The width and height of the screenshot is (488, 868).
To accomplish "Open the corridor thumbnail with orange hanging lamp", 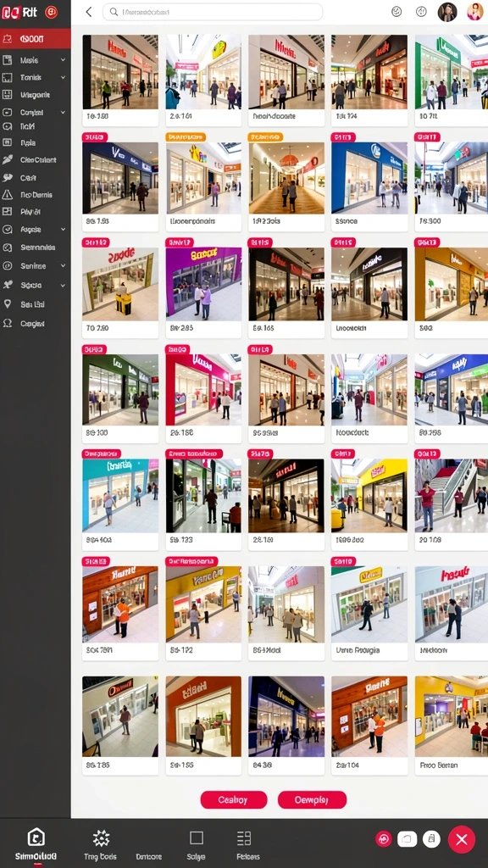I will (286, 178).
